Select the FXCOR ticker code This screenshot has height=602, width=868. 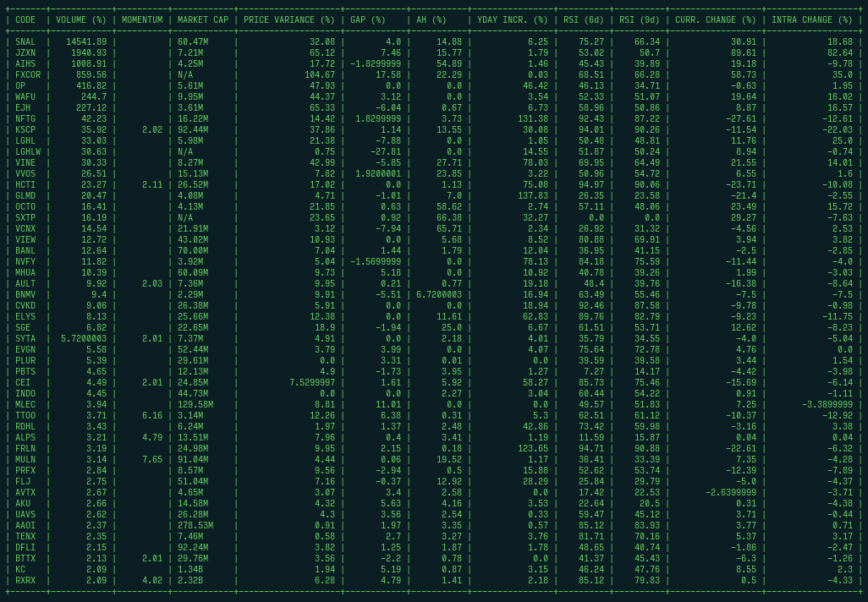pos(28,74)
